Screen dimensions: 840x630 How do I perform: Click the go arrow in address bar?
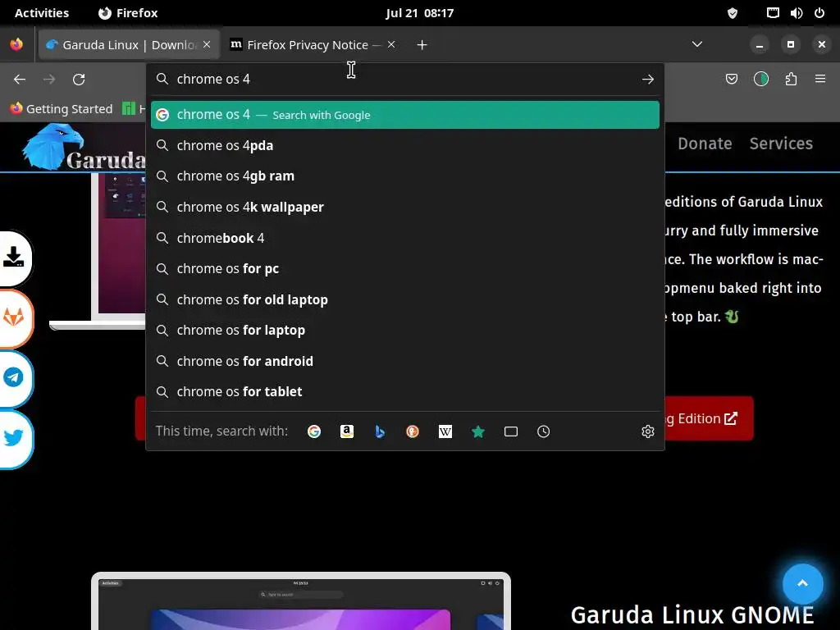pyautogui.click(x=648, y=80)
